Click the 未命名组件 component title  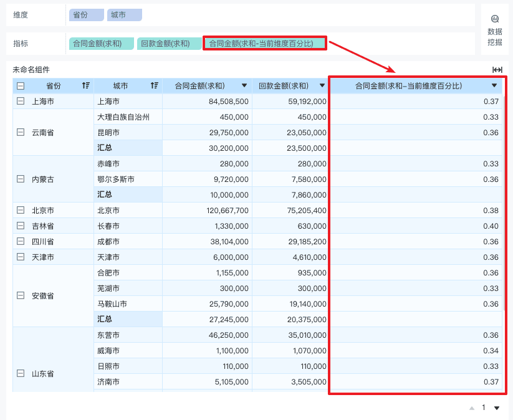[x=31, y=70]
